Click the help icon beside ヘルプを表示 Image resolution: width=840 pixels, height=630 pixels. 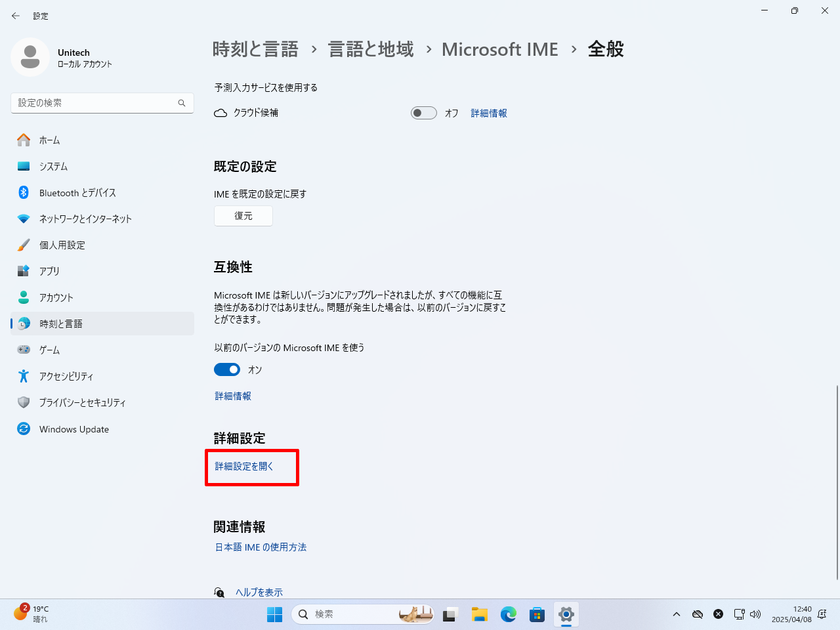click(x=219, y=592)
